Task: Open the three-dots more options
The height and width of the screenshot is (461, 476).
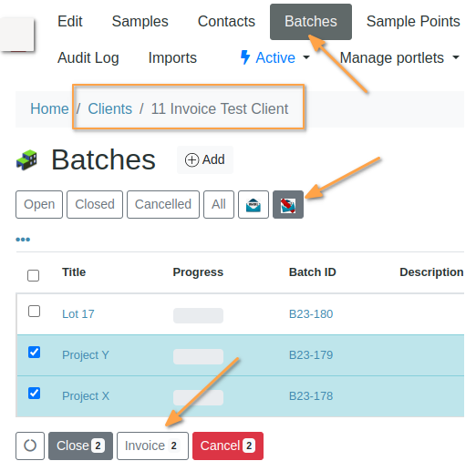Action: pos(23,240)
